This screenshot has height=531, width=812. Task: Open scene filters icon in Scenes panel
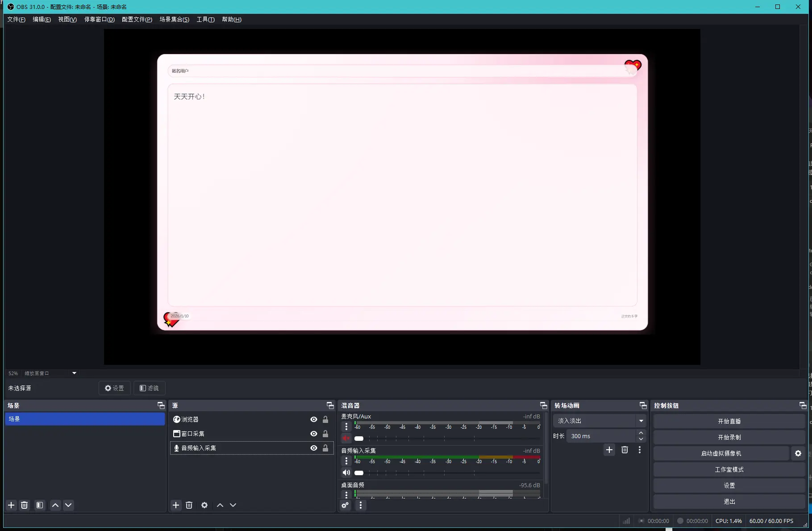[40, 505]
